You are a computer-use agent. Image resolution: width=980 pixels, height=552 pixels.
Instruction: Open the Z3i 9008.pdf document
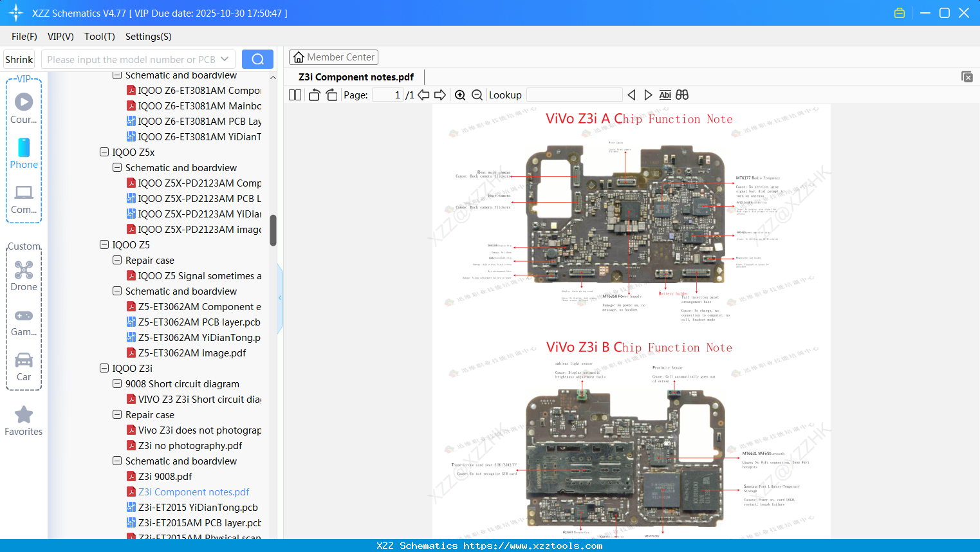pyautogui.click(x=163, y=476)
